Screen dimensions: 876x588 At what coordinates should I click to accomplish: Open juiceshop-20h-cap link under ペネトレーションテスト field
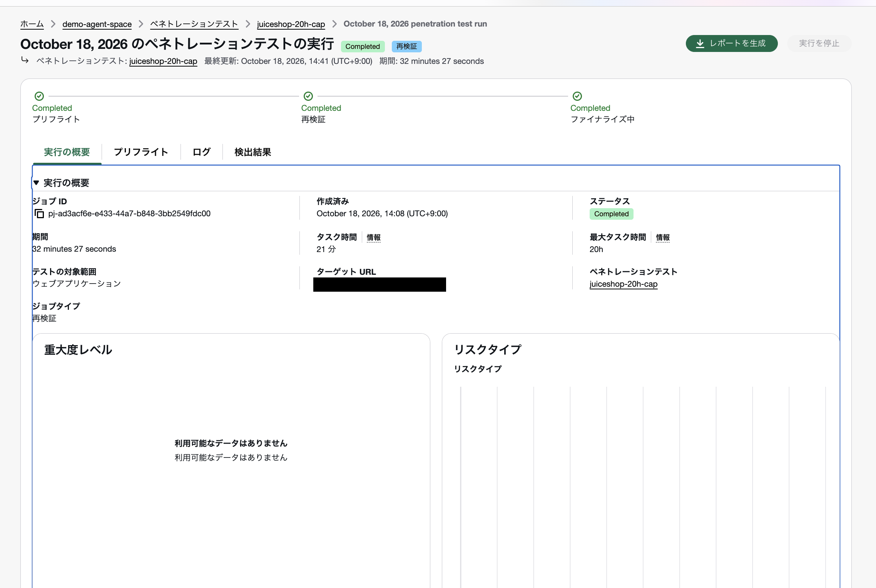624,284
